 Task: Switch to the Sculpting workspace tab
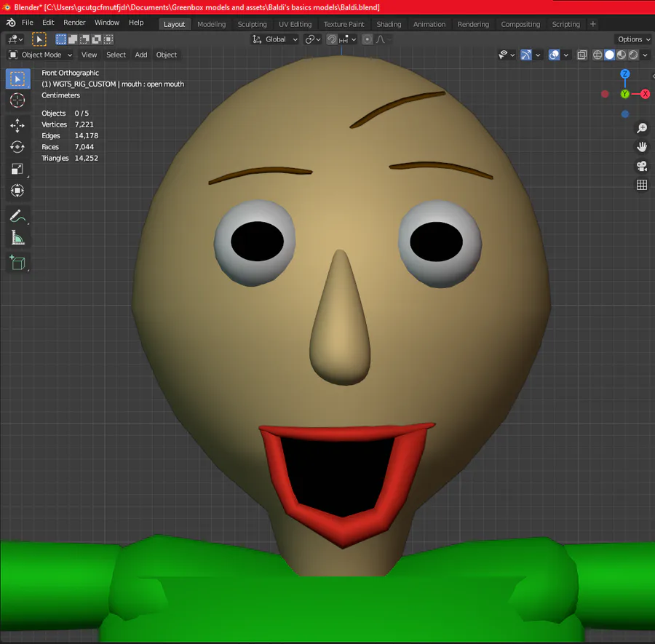[x=252, y=24]
